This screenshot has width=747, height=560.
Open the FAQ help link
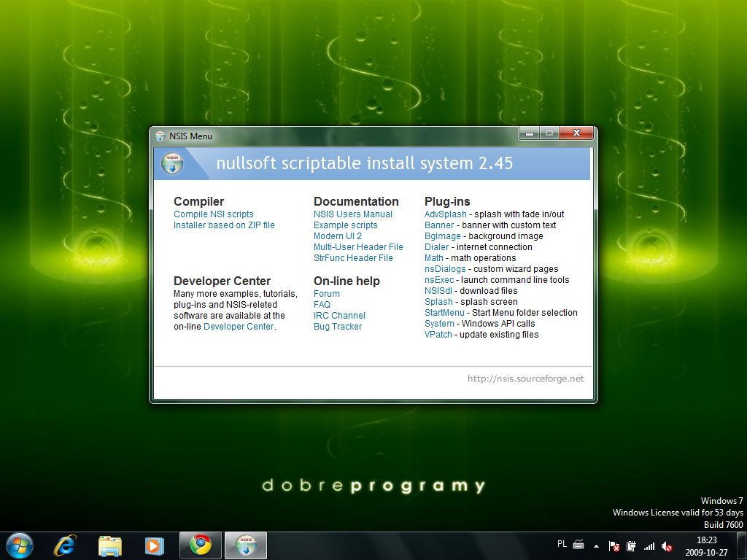coord(322,305)
